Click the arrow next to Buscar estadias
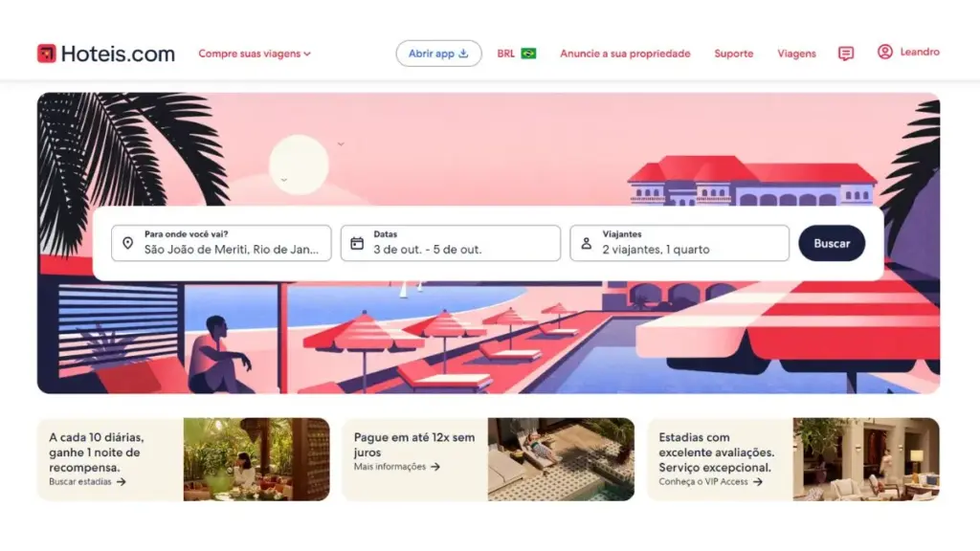Viewport: 980px width, 551px height. click(x=122, y=482)
